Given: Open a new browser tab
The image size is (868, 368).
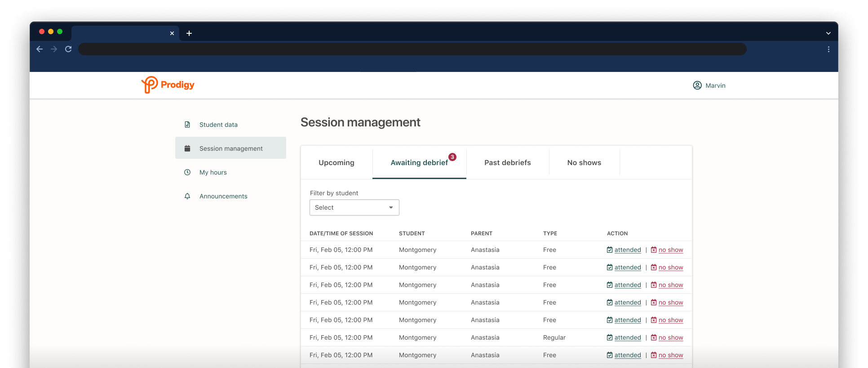Looking at the screenshot, I should 189,33.
